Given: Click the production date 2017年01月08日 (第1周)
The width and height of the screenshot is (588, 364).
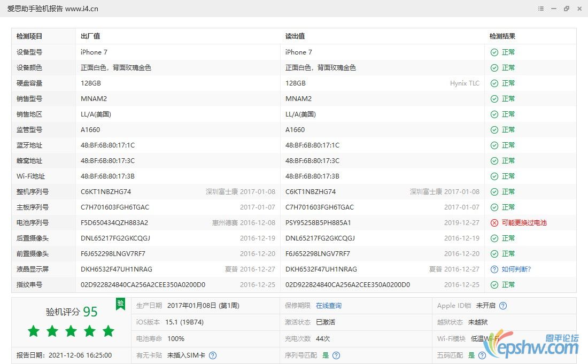Looking at the screenshot, I should [203, 306].
